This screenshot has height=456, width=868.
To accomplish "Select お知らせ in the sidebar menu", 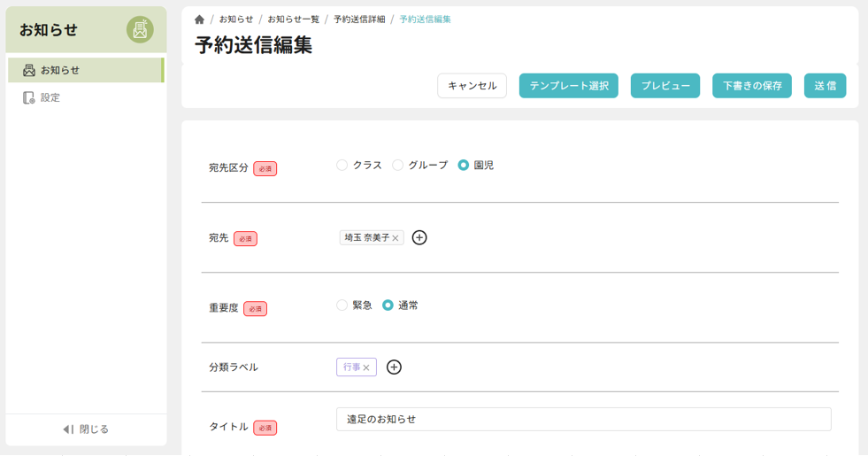I will click(59, 70).
